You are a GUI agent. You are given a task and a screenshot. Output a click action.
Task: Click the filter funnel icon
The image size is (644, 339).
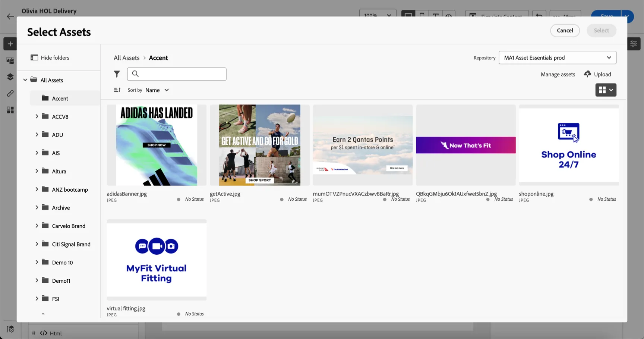point(117,74)
